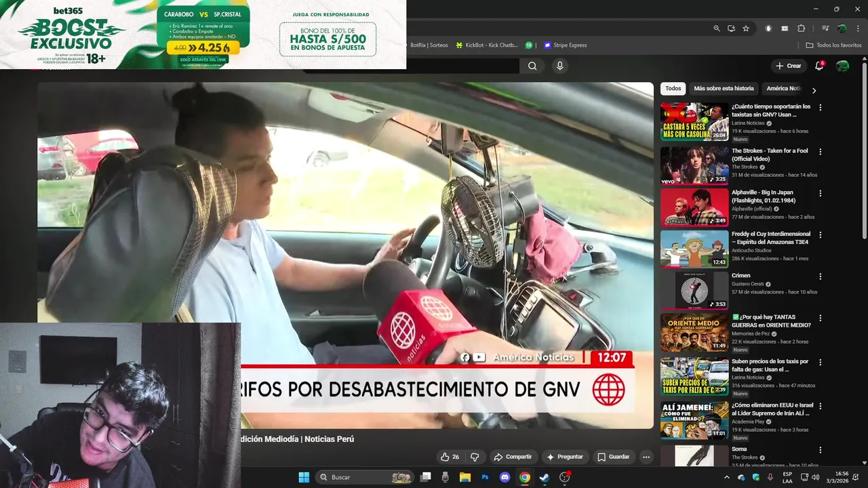Show hidden system tray icons chevron
Screen dimensions: 868x488
[x=727, y=477]
